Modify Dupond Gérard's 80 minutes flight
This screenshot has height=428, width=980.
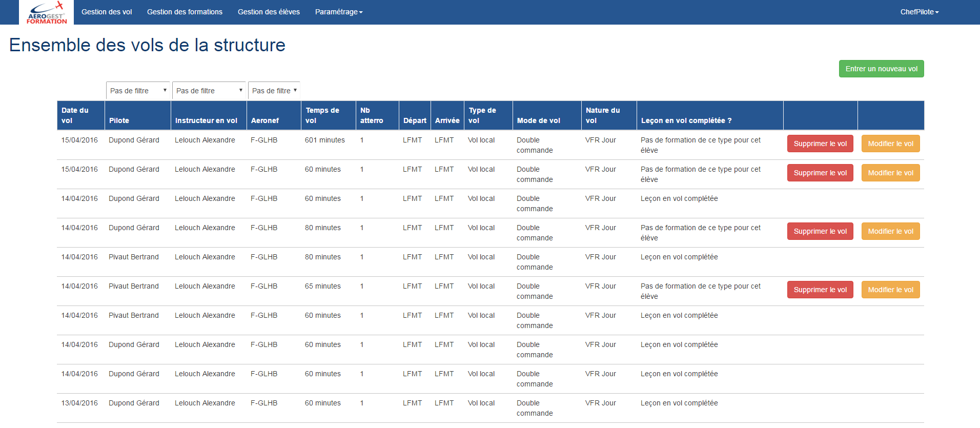pyautogui.click(x=890, y=231)
